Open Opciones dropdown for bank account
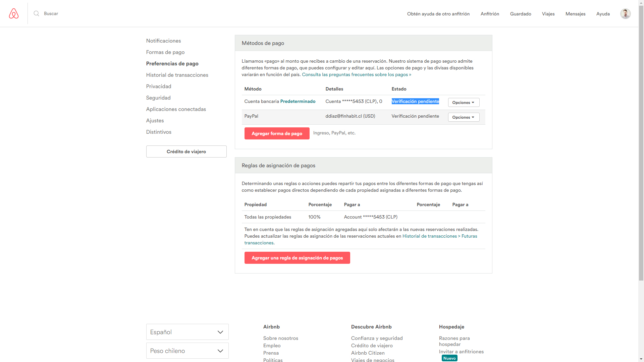This screenshot has width=644, height=362. (x=464, y=103)
